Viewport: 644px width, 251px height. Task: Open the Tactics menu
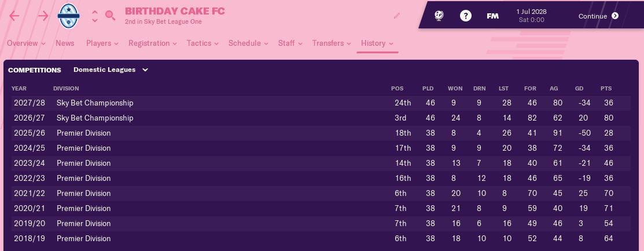pos(203,43)
